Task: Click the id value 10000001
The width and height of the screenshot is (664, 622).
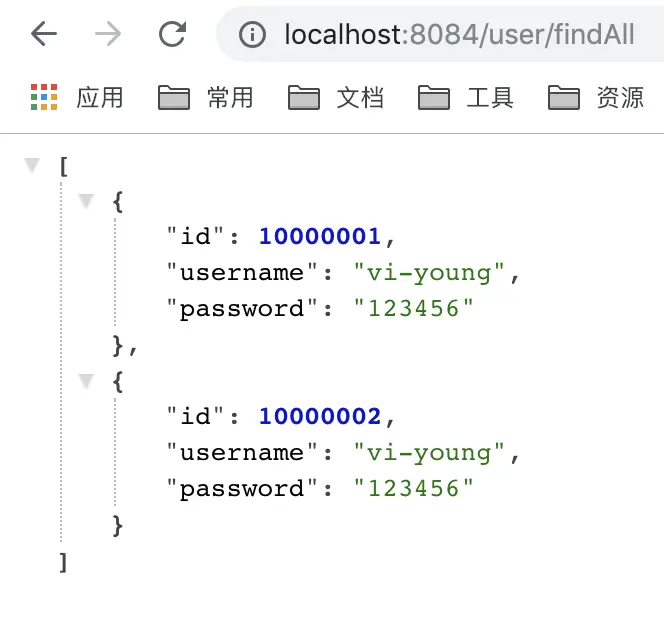Action: (320, 236)
